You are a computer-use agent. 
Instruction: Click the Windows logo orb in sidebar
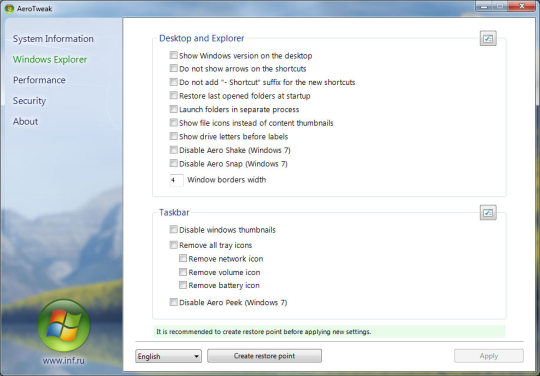63,325
